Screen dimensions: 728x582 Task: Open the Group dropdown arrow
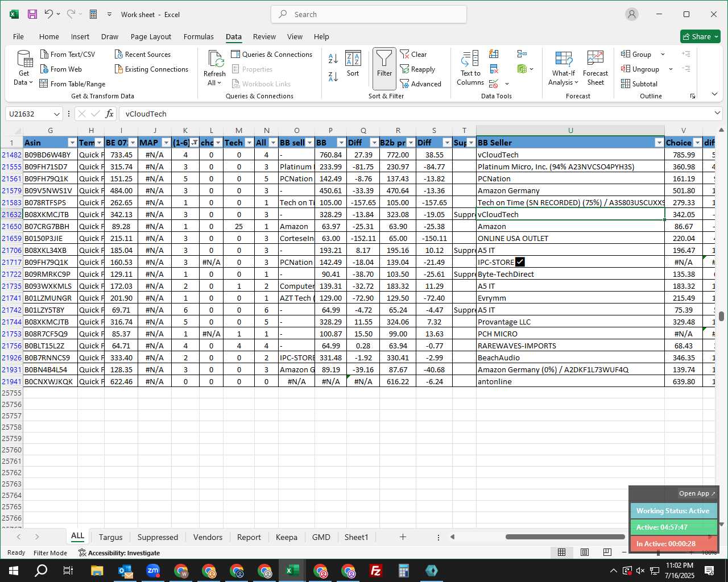tap(663, 54)
